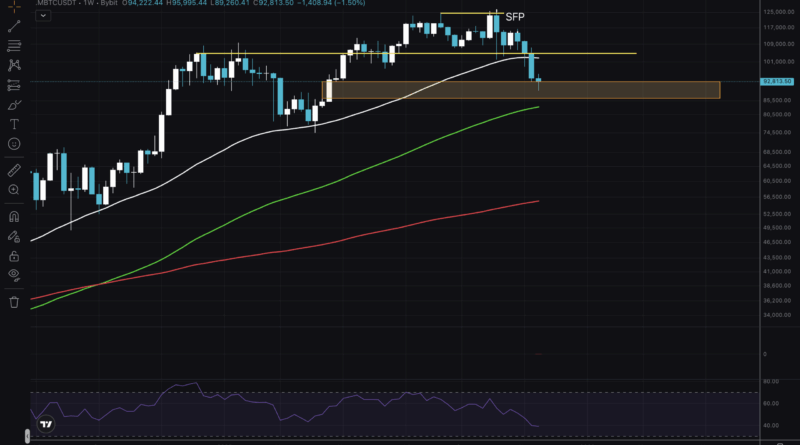
Task: Select the Text annotation tool
Action: click(14, 124)
